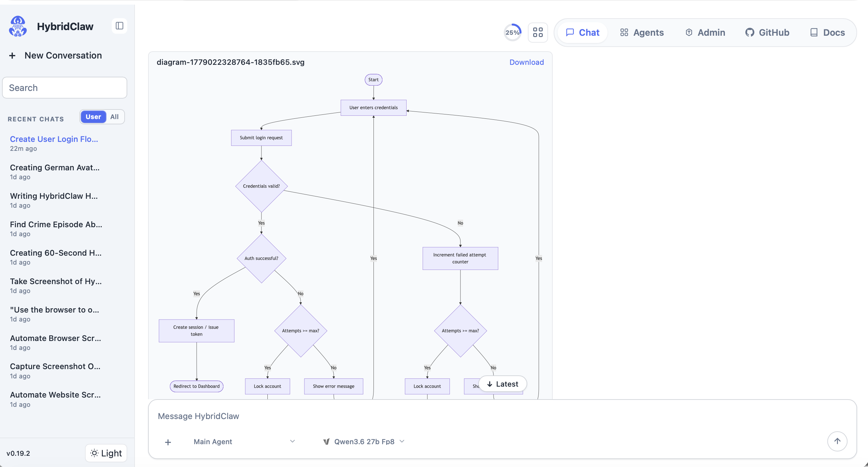Focus the Search chats field

tap(64, 88)
